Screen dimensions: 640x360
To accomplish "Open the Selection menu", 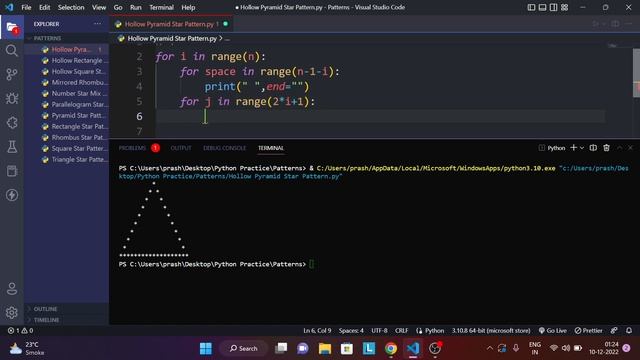I will (71, 7).
